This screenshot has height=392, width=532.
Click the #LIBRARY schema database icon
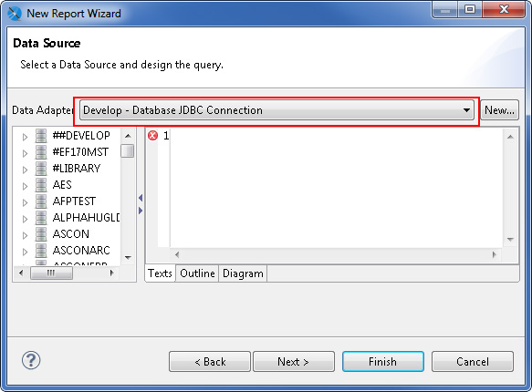(41, 169)
